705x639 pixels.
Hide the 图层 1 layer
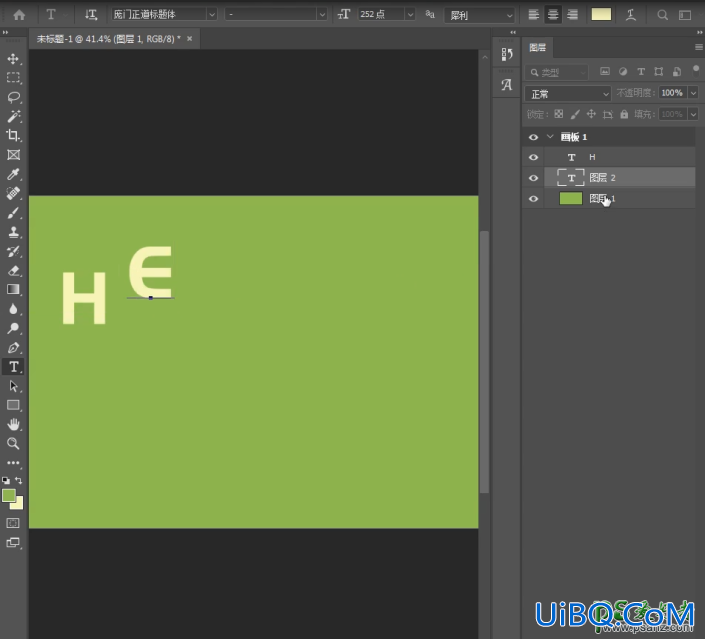pos(533,199)
